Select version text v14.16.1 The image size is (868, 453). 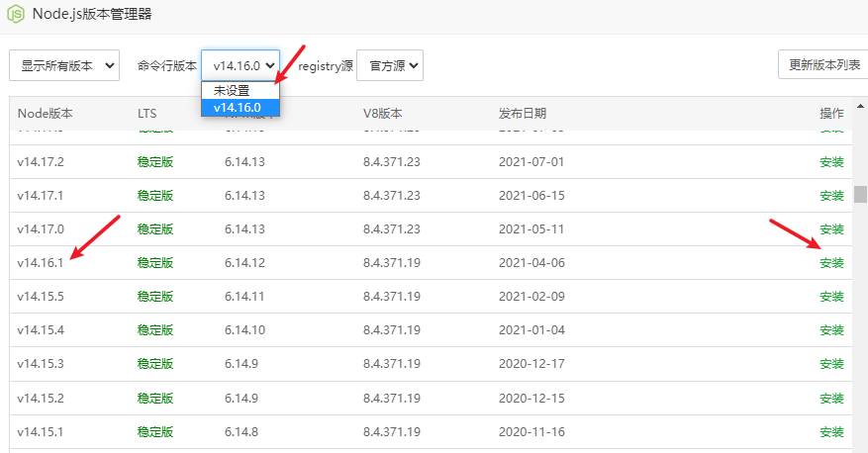click(x=41, y=263)
